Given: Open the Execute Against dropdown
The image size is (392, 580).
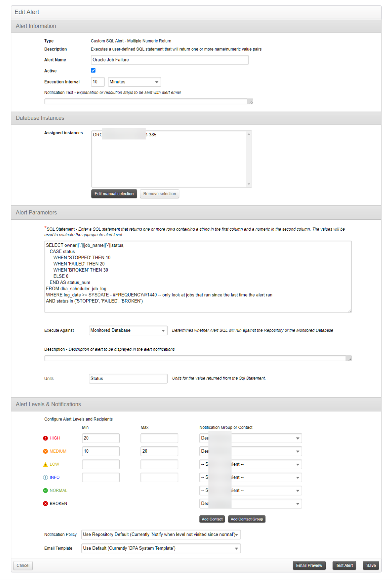Looking at the screenshot, I should pyautogui.click(x=128, y=330).
